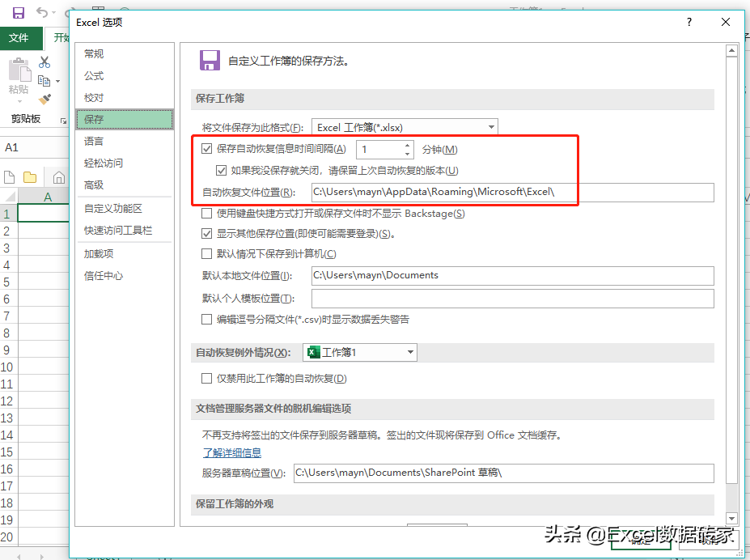This screenshot has height=560, width=750.
Task: Click the yellow open folder icon
Action: pos(30,177)
